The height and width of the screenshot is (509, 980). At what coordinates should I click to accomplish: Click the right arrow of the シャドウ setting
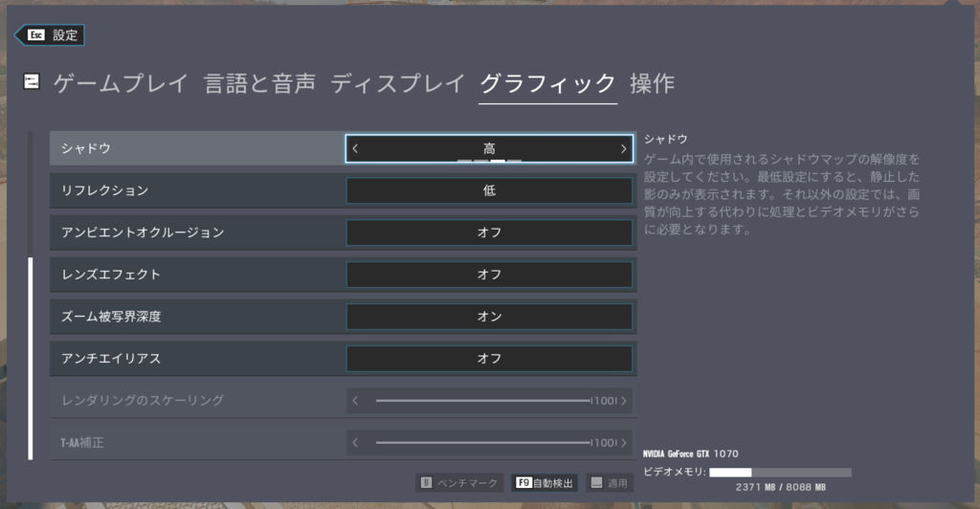pos(623,148)
